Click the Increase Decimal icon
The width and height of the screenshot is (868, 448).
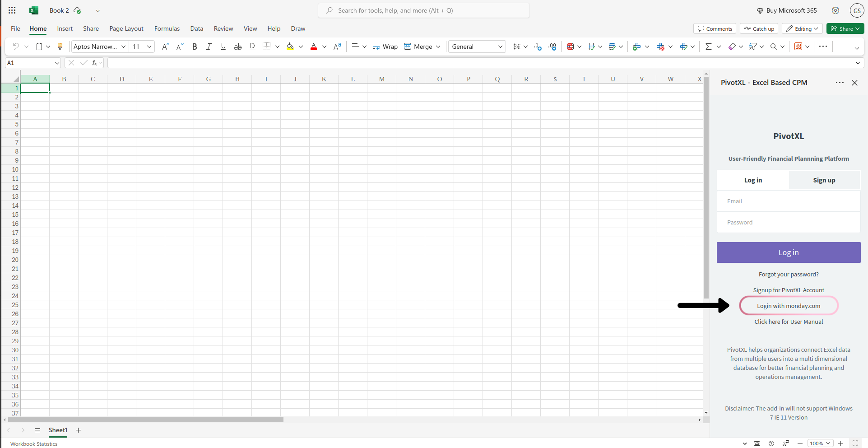537,46
